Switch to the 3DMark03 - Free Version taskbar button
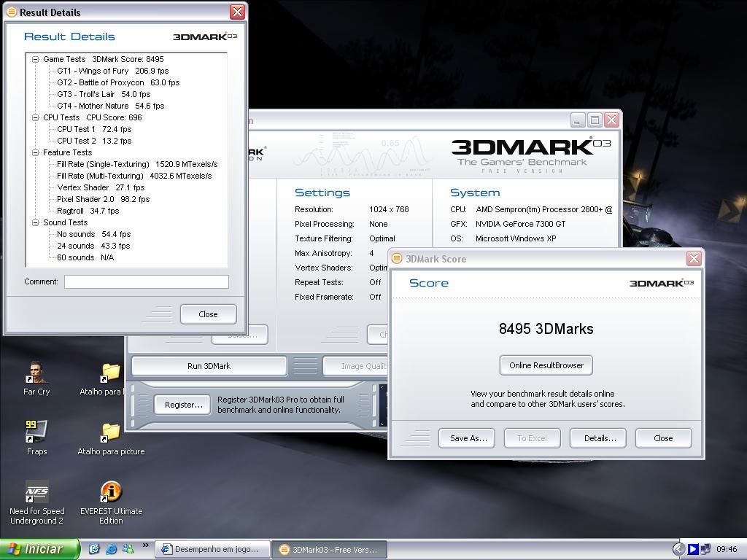This screenshot has height=560, width=747. (x=329, y=549)
